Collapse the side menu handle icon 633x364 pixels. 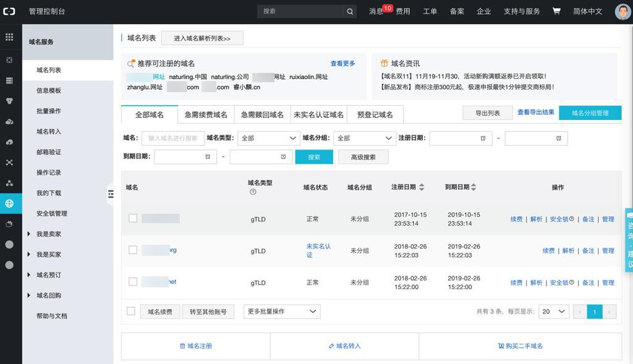(110, 194)
